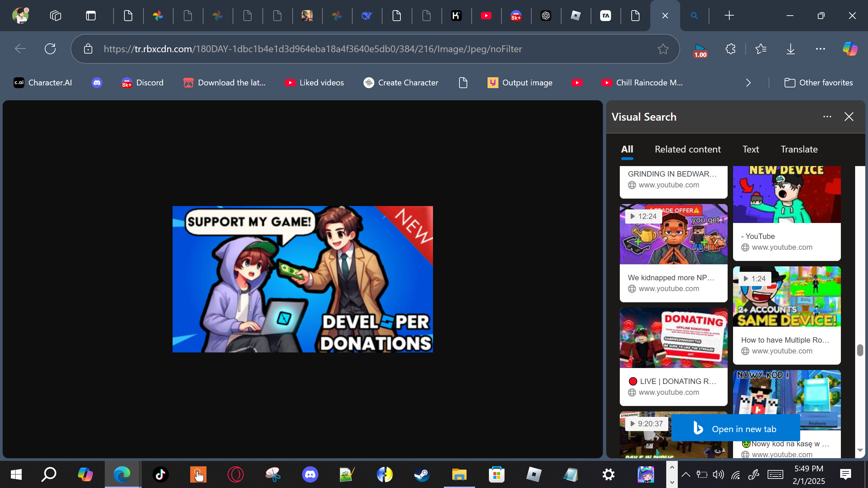
Task: Expand the system tray hidden icons arrow
Action: click(686, 474)
